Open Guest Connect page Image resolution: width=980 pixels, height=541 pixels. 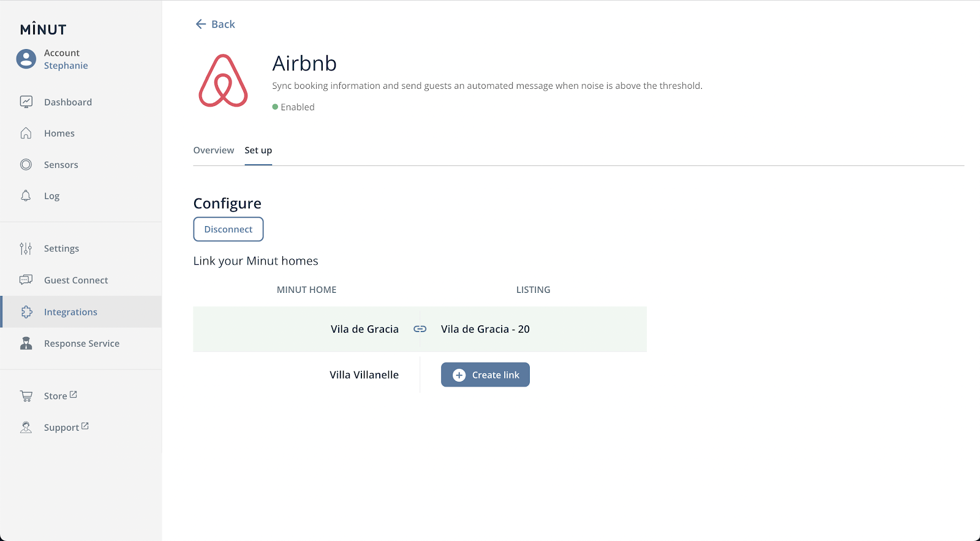pyautogui.click(x=81, y=280)
